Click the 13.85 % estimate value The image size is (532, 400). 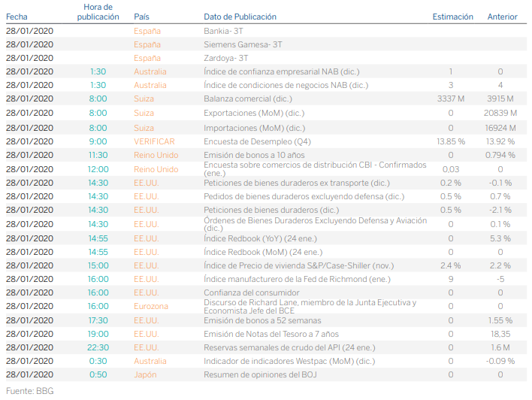tap(451, 141)
